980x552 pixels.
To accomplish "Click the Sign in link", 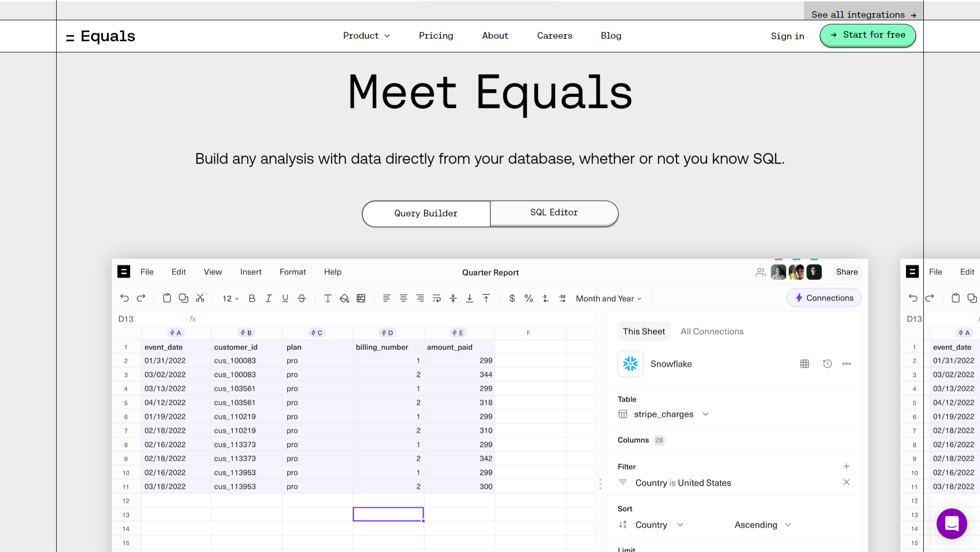I will pos(787,36).
